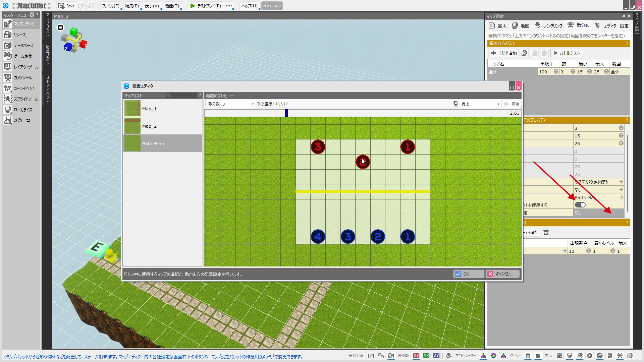Select Map Editor (マップエディター) in master menu
Image resolution: width=644 pixels, height=362 pixels.
pyautogui.click(x=20, y=24)
